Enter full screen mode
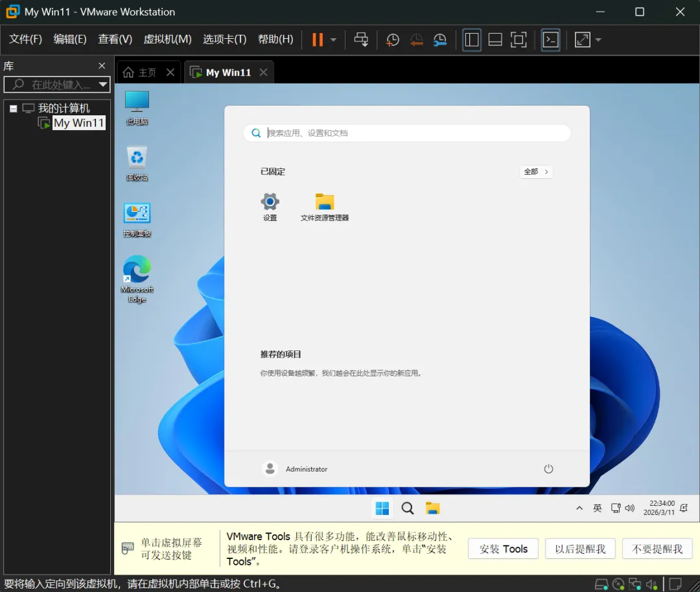This screenshot has width=700, height=592. [x=519, y=40]
